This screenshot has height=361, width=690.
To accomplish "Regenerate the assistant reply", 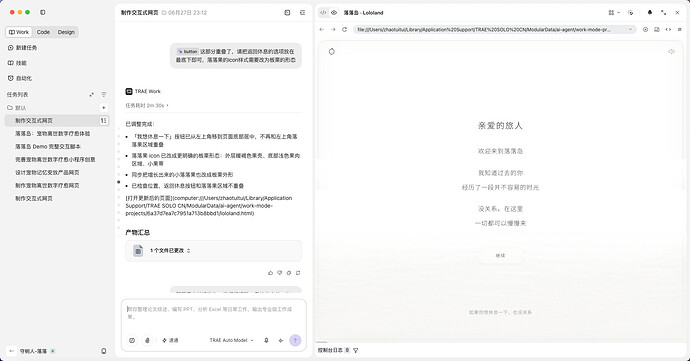I will [x=298, y=273].
